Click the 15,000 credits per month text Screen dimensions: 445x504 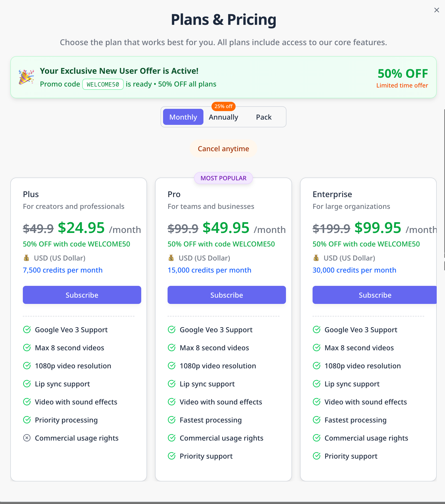[209, 270]
